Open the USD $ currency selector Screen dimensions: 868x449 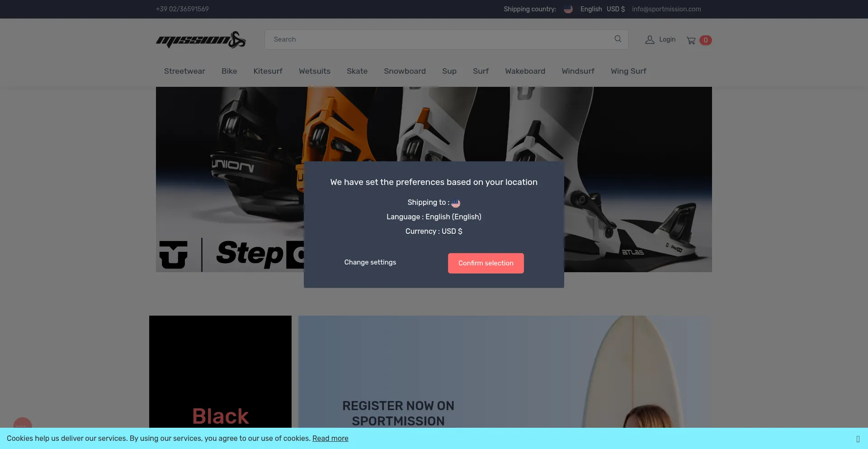click(615, 9)
